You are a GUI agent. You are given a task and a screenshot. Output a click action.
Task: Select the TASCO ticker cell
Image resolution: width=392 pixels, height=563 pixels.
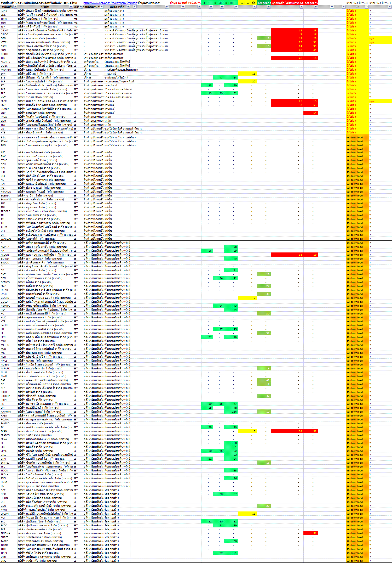point(9,541)
